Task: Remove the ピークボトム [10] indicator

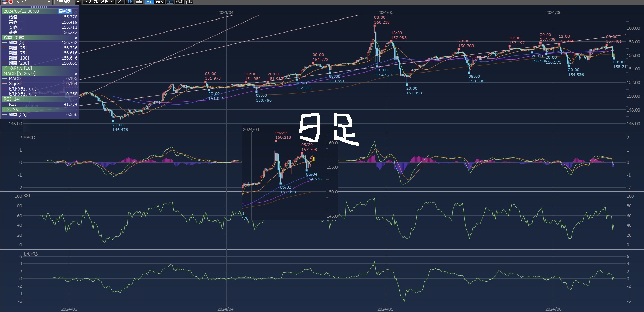Action: (x=76, y=68)
